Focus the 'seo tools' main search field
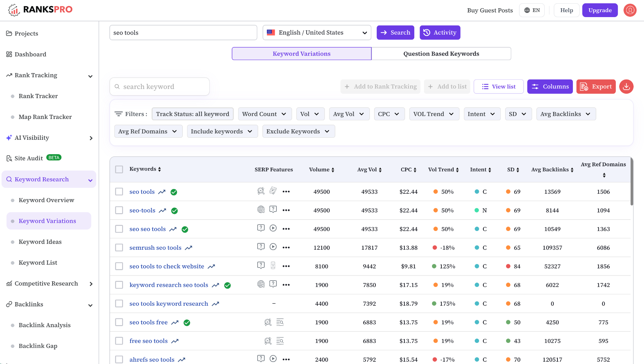 [183, 33]
